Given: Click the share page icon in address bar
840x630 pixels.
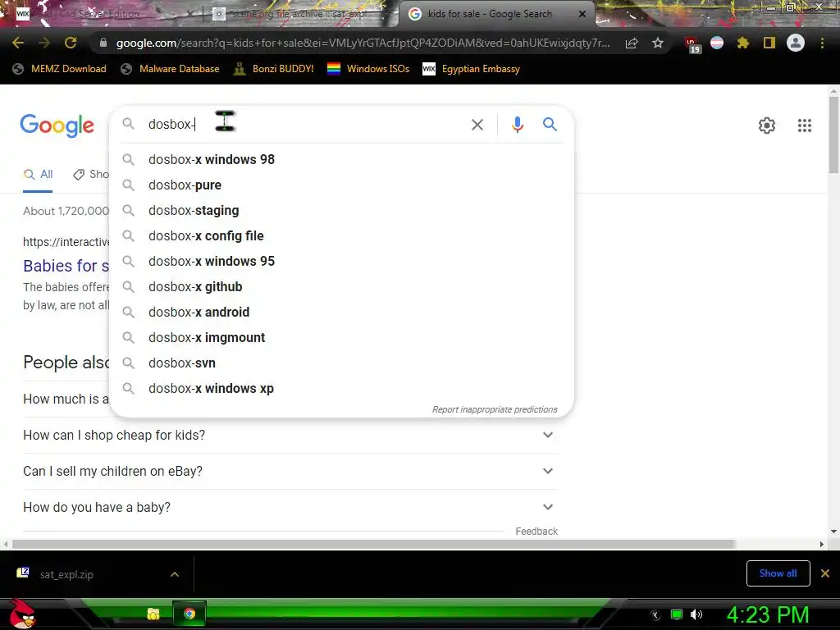Looking at the screenshot, I should click(632, 43).
